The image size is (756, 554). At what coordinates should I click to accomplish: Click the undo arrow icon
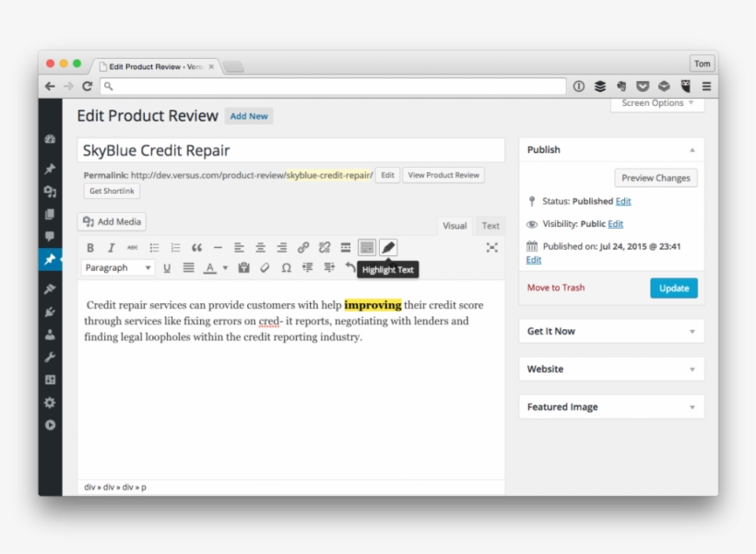(349, 268)
